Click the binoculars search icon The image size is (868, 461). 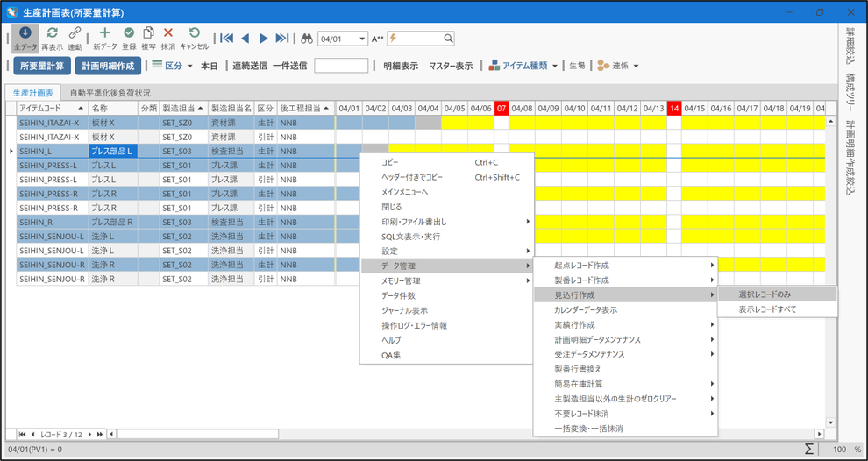coord(307,39)
